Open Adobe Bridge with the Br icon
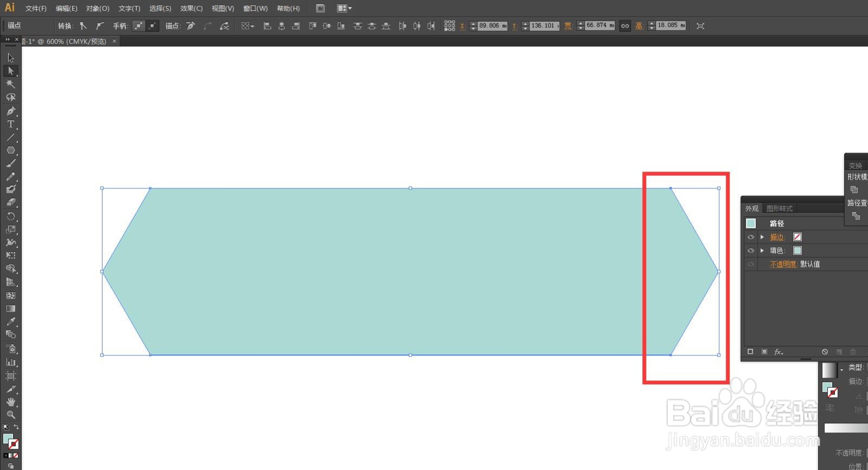This screenshot has height=470, width=868. coord(320,8)
